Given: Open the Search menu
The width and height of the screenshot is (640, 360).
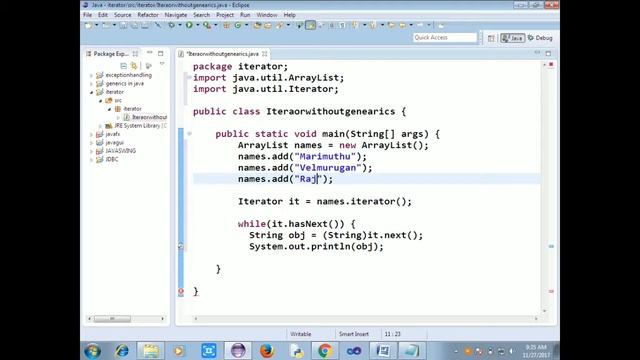Looking at the screenshot, I should coord(201,15).
